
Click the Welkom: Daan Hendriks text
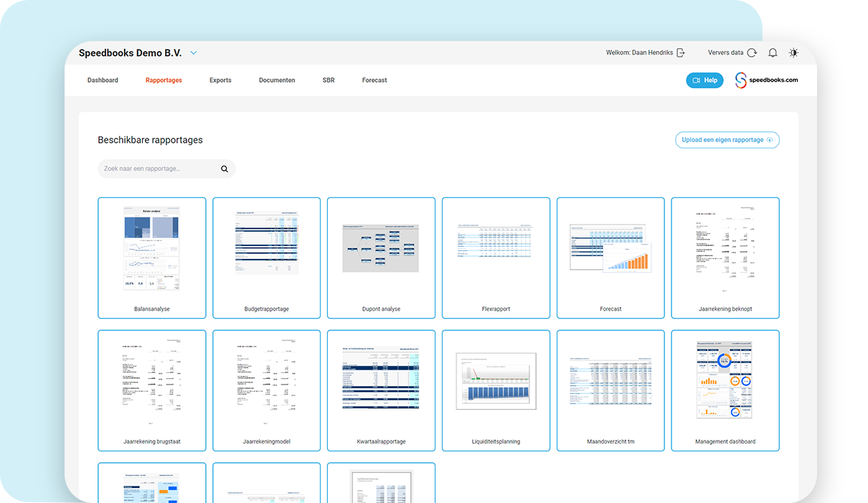pyautogui.click(x=639, y=53)
